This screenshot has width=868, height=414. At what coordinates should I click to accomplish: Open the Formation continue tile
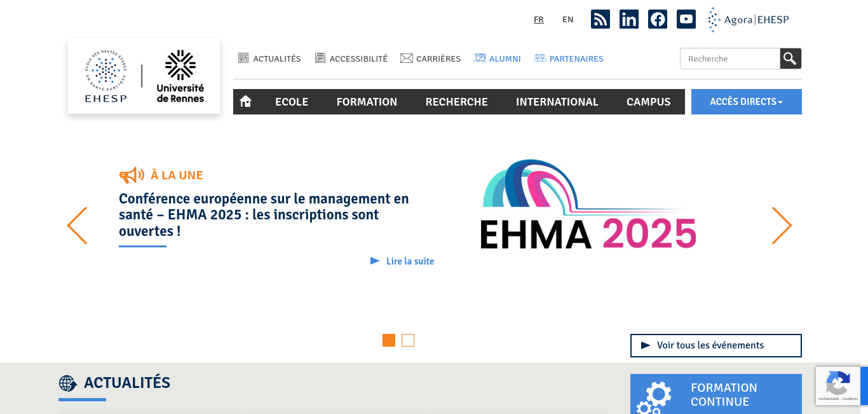tap(716, 394)
